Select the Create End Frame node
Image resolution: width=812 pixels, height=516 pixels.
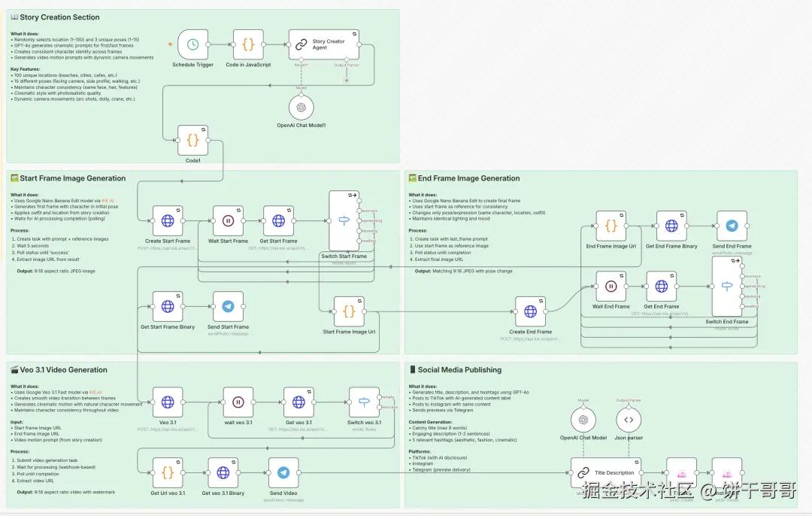coord(530,311)
